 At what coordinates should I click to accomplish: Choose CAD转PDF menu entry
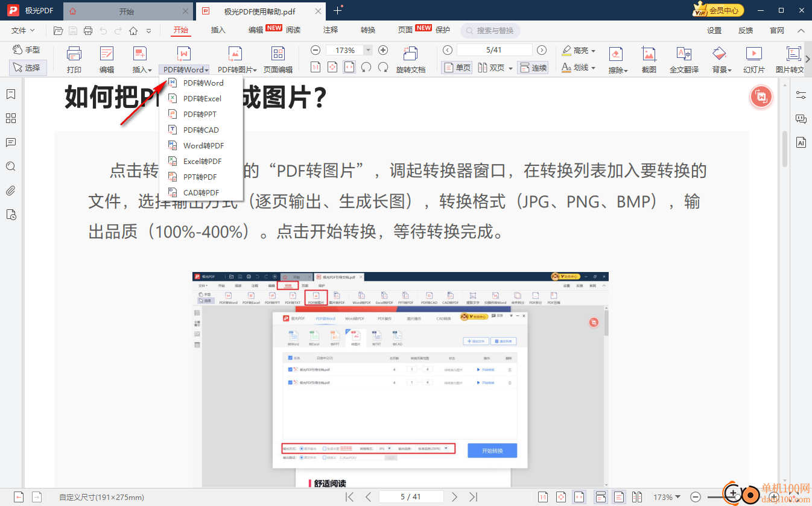click(201, 192)
